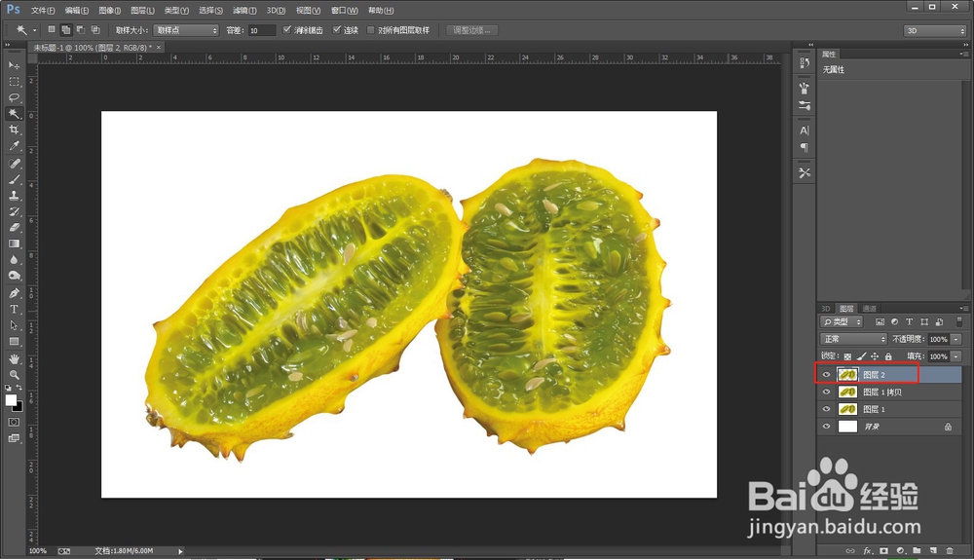Click the foreground color swatch
This screenshot has height=560, width=974.
click(x=11, y=399)
